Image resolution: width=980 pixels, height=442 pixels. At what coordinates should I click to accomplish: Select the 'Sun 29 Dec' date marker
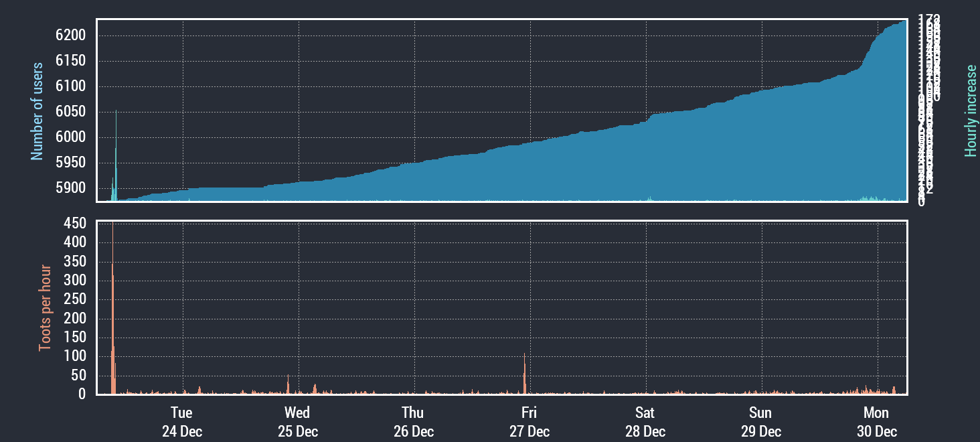pos(760,422)
